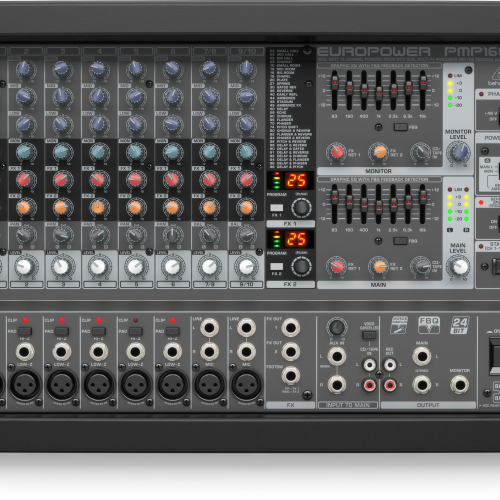Screen dimensions: 500x500
Task: Click the FX preset list panel
Action: 291,108
